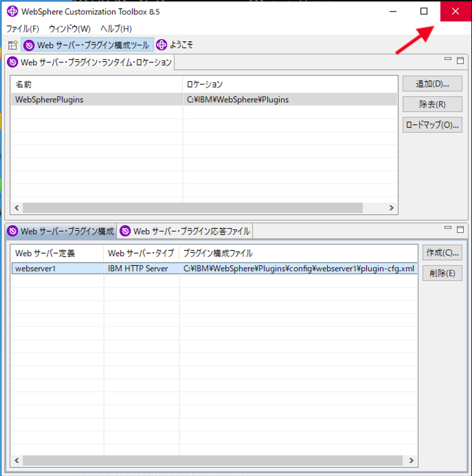472x476 pixels.
Task: Click left arrow of lower table scrollbar
Action: [17, 460]
